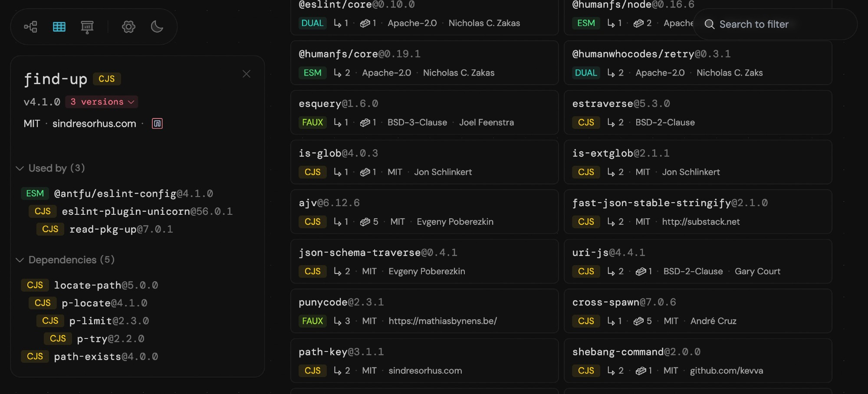The height and width of the screenshot is (394, 868).
Task: Open the cross-spawn@7.0.6 package card
Action: click(x=697, y=311)
